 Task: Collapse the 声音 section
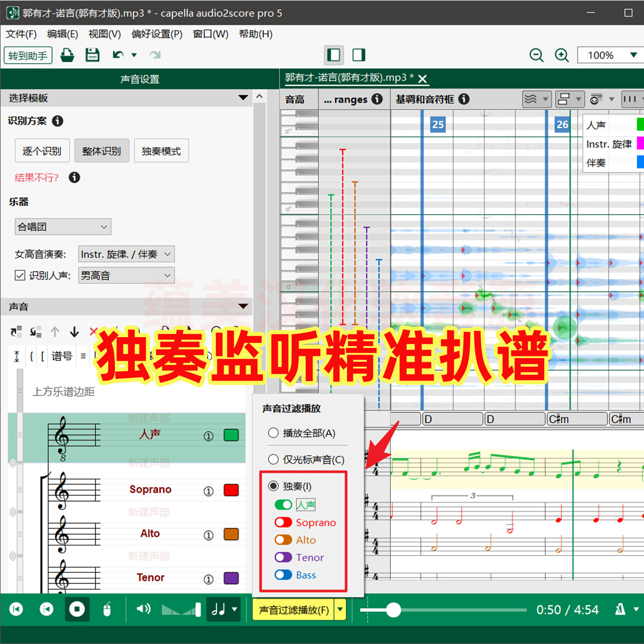tap(243, 307)
